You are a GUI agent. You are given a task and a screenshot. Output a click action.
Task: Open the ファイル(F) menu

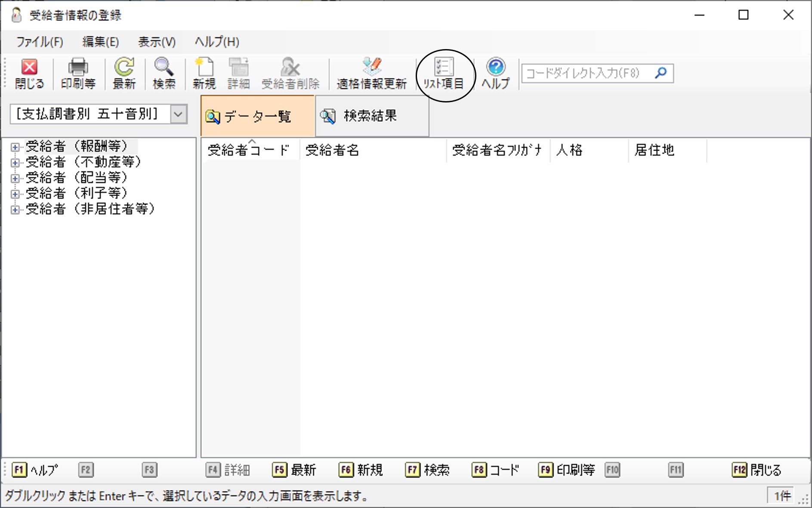(x=40, y=42)
